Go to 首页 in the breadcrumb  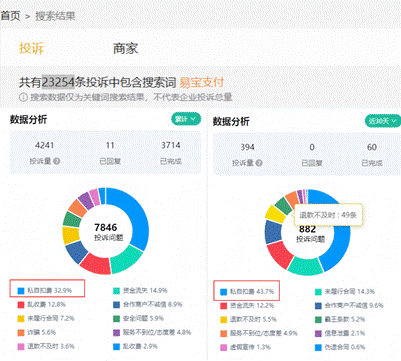[10, 16]
